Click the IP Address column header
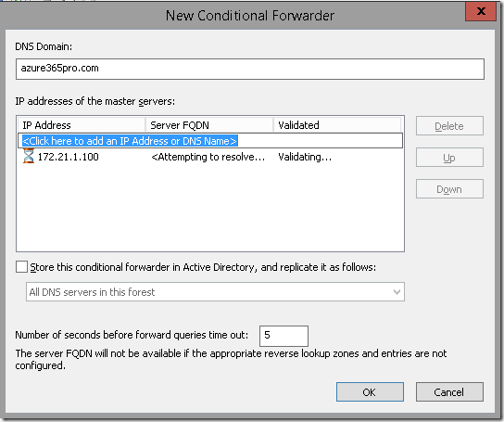 pos(82,125)
